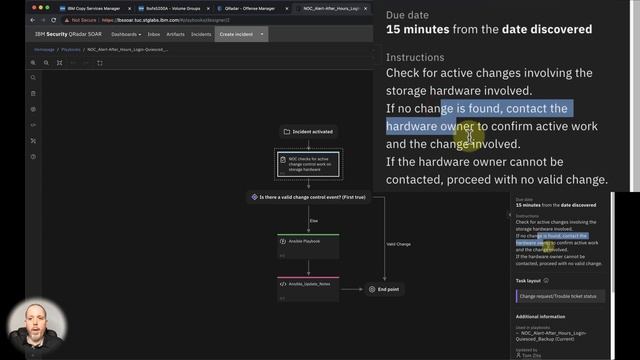640x360 pixels.
Task: Click the Valid Change path label
Action: click(x=398, y=244)
